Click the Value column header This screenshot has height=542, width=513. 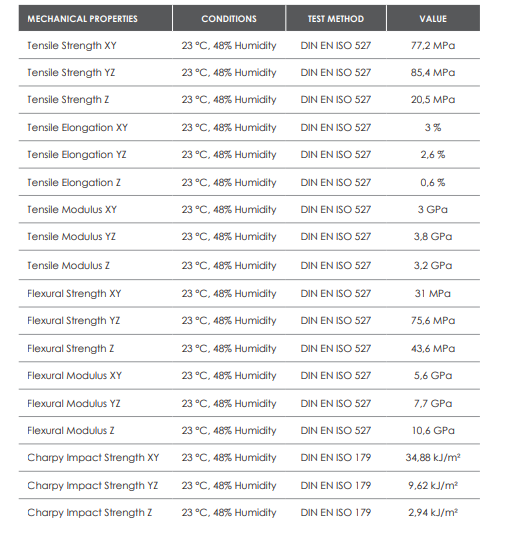(x=433, y=18)
